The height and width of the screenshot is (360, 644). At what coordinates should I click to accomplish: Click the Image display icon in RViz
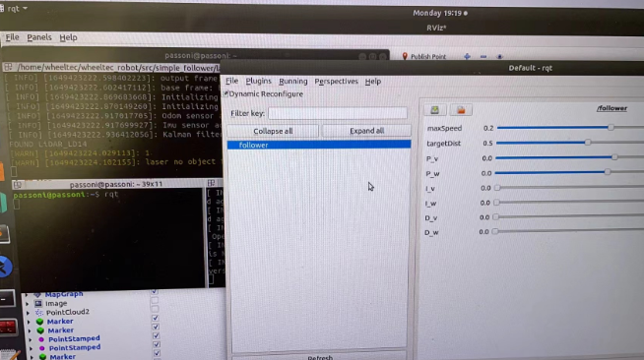(38, 303)
